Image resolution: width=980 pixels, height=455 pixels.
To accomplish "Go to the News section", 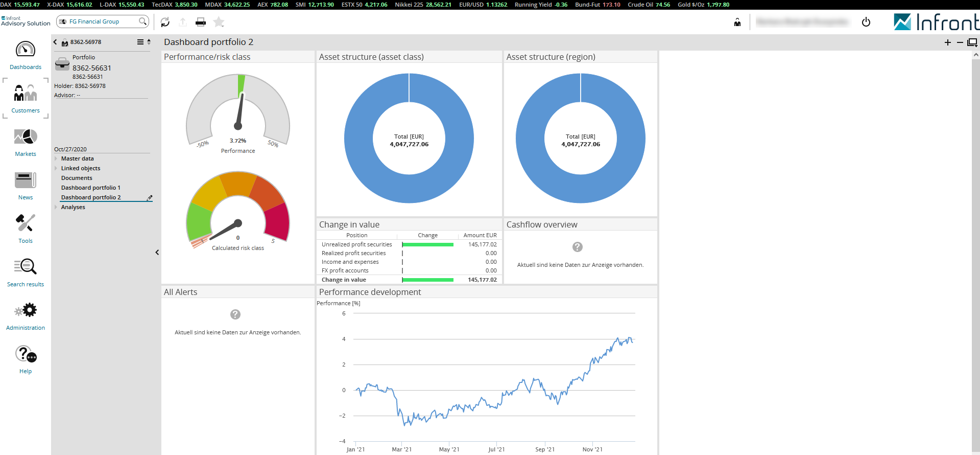I will coord(26,186).
